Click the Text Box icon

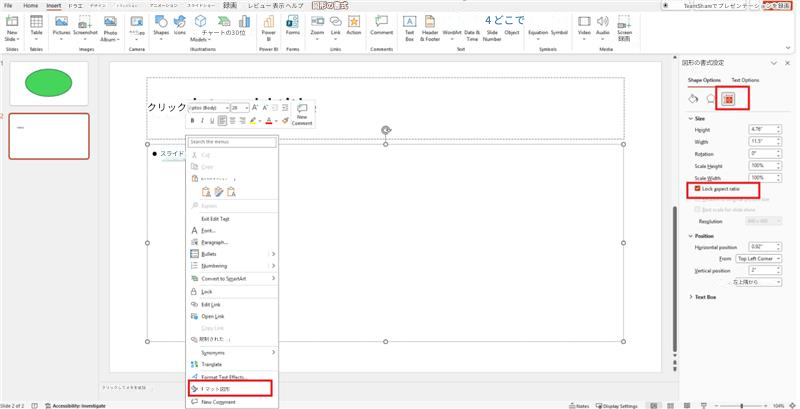pyautogui.click(x=409, y=21)
